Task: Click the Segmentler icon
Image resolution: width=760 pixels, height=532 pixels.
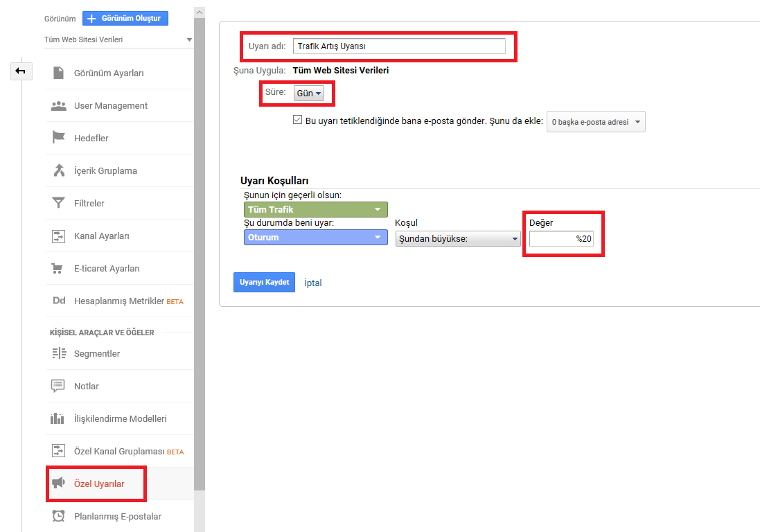Action: click(x=59, y=353)
